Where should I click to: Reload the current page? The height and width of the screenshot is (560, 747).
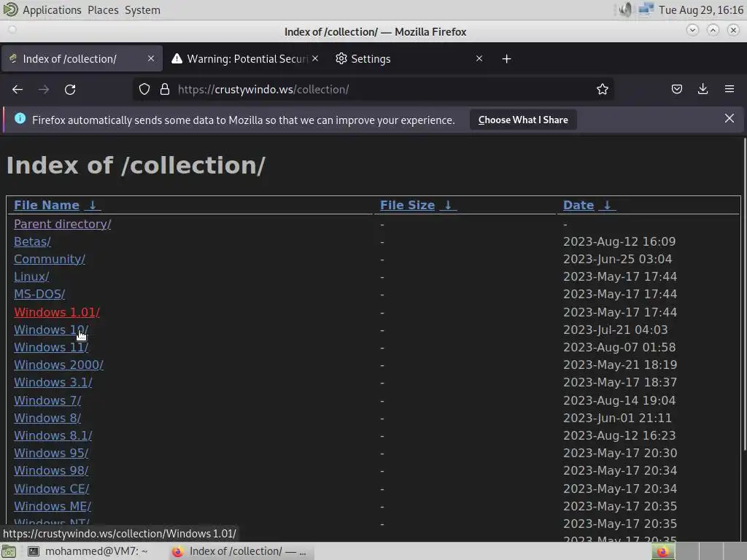pos(70,90)
